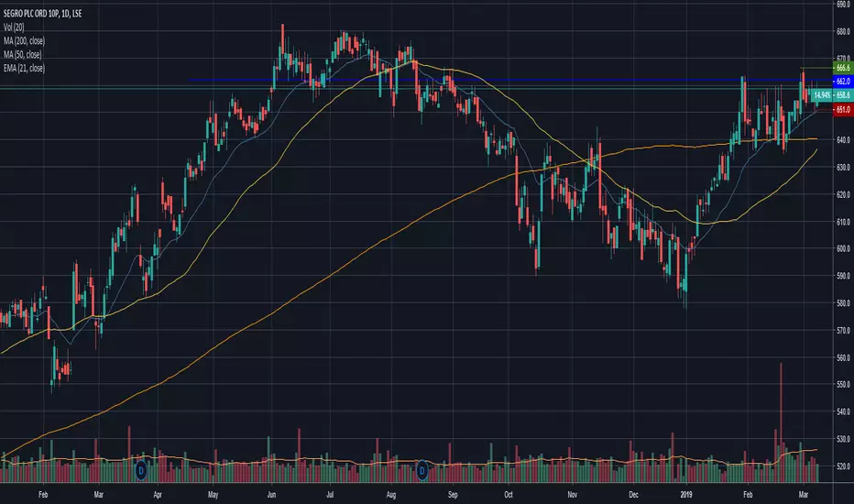Viewport: 854px width, 504px height.
Task: Open the MA (50, close) indicator legend
Action: (22, 54)
